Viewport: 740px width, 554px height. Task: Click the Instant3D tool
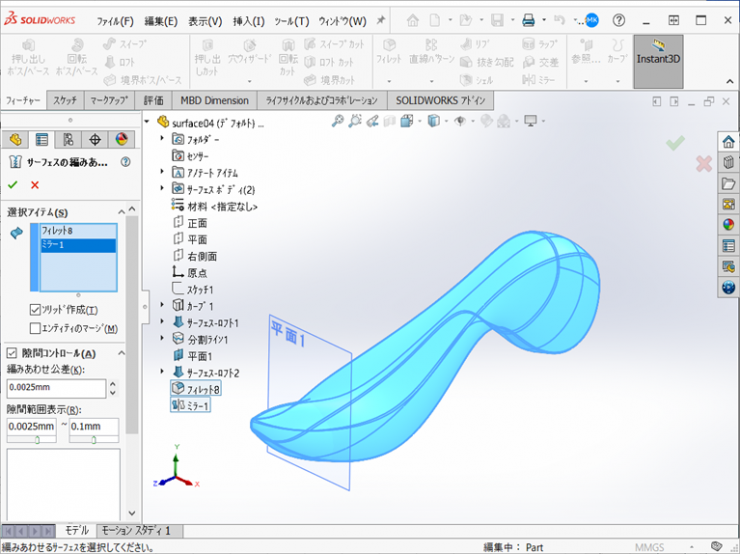658,60
